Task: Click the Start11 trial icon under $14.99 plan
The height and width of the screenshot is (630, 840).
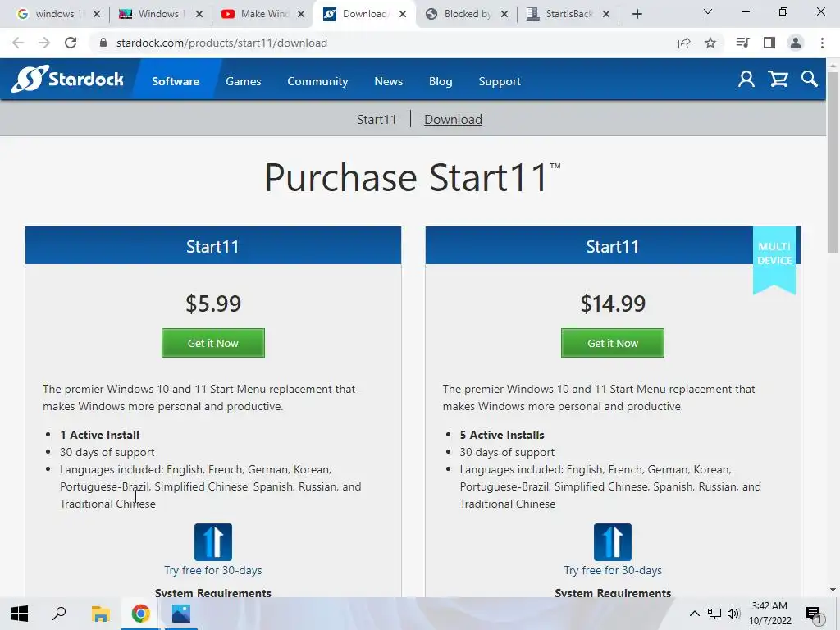Action: (613, 542)
